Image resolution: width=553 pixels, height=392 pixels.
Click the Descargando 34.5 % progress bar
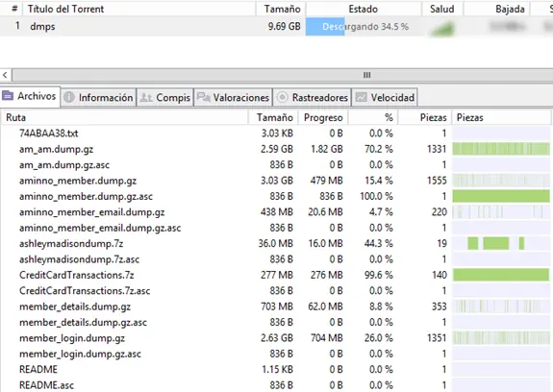click(364, 27)
